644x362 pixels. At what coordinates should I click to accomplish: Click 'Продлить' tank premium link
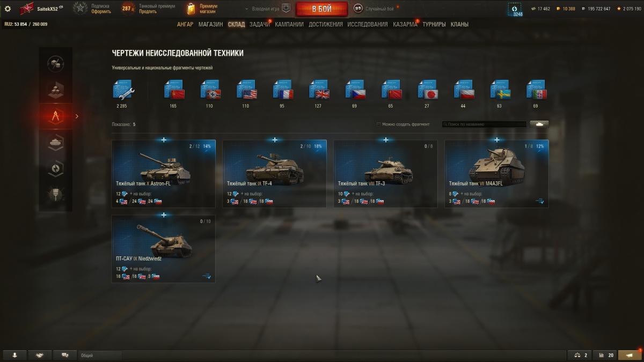[148, 12]
